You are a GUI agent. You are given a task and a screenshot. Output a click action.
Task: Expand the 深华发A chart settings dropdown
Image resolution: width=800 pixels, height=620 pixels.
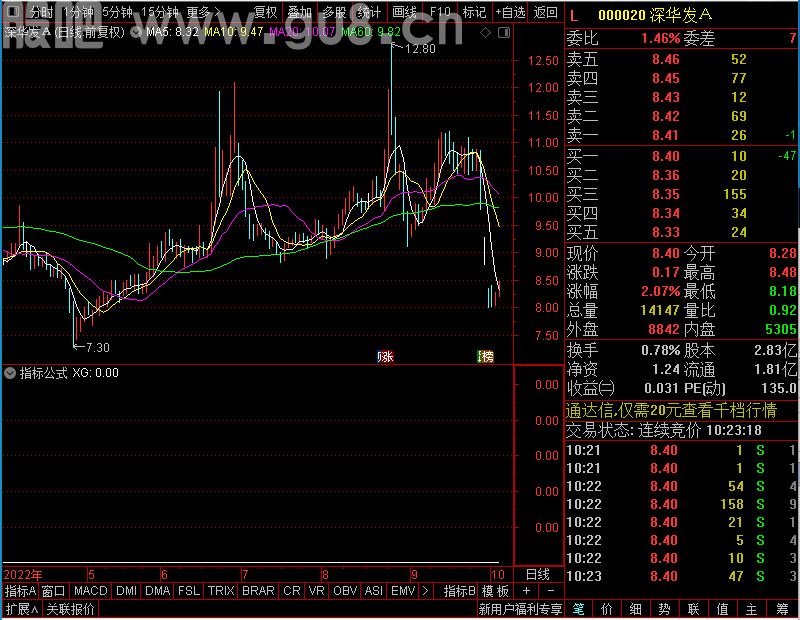pos(136,33)
